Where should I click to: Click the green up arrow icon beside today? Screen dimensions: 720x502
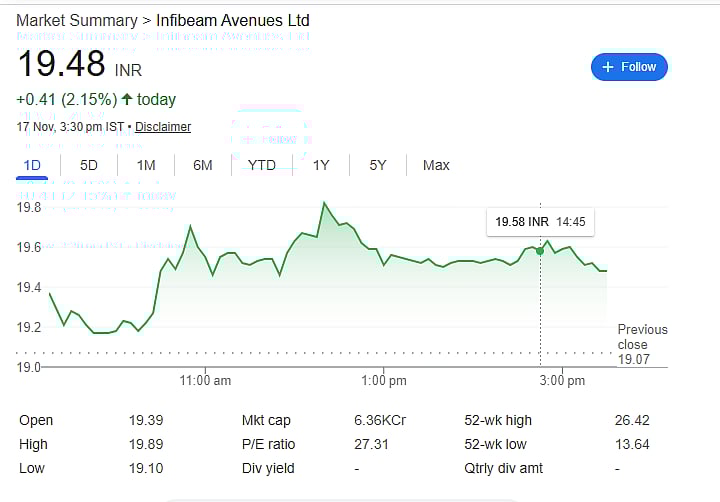126,99
